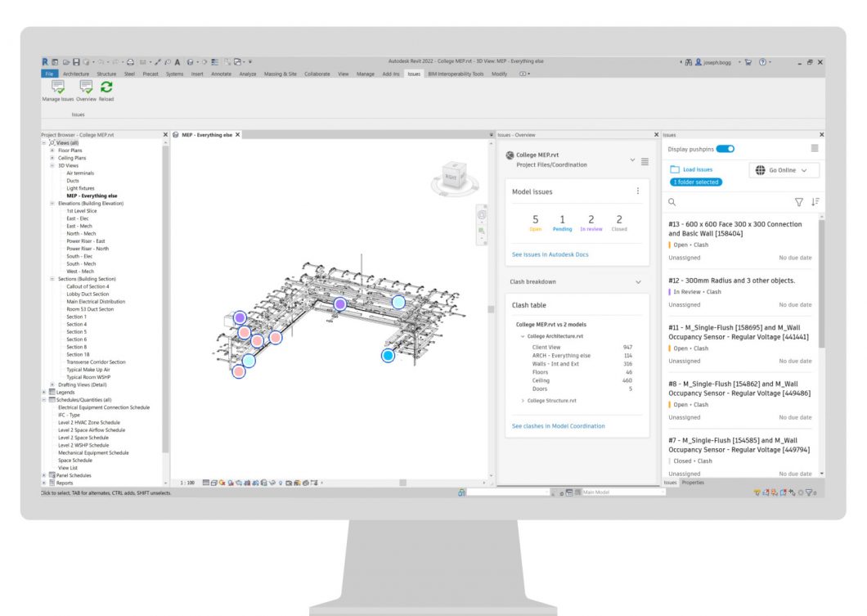The width and height of the screenshot is (867, 616).
Task: Open See issues in Autodesk Docs link
Action: (550, 254)
